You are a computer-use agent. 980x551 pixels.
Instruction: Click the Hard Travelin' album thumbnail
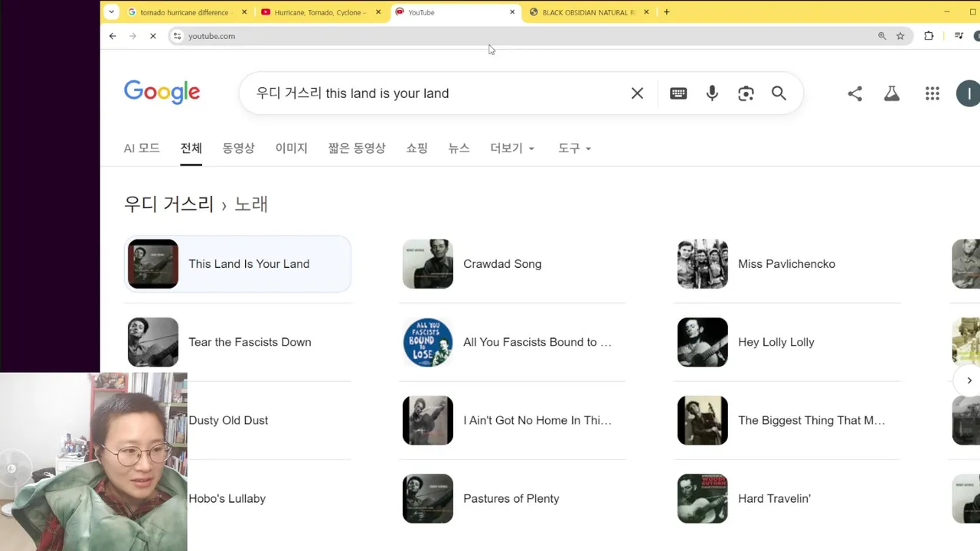[703, 498]
